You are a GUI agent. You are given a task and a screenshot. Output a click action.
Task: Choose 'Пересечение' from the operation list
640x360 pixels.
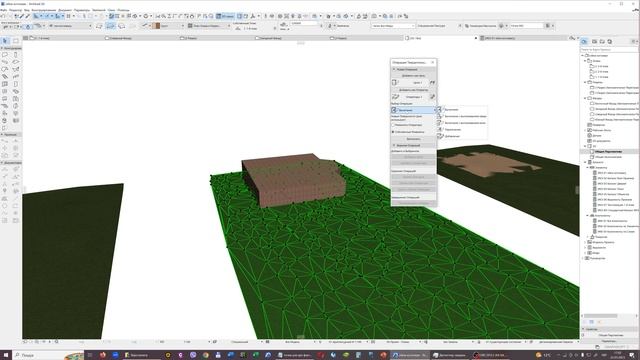coord(462,129)
